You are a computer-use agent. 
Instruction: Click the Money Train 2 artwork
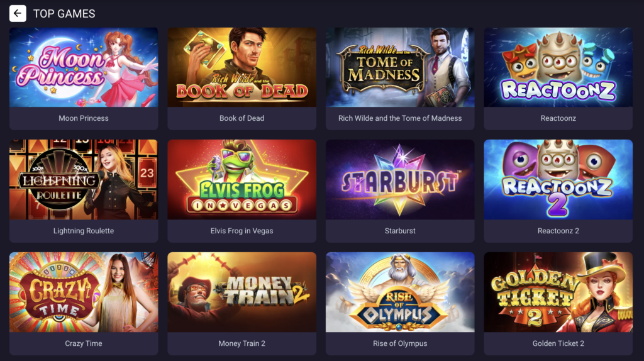242,292
